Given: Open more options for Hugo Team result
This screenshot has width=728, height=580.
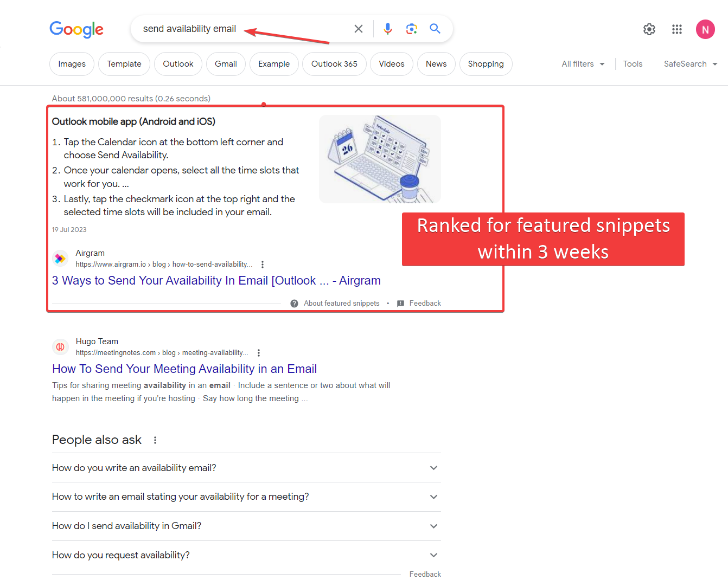Looking at the screenshot, I should [259, 353].
